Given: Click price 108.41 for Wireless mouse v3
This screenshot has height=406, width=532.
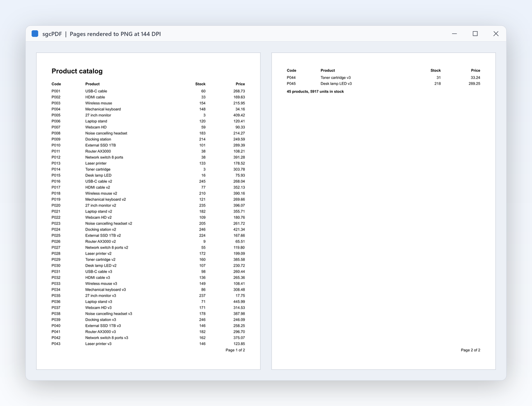Looking at the screenshot, I should point(239,283).
